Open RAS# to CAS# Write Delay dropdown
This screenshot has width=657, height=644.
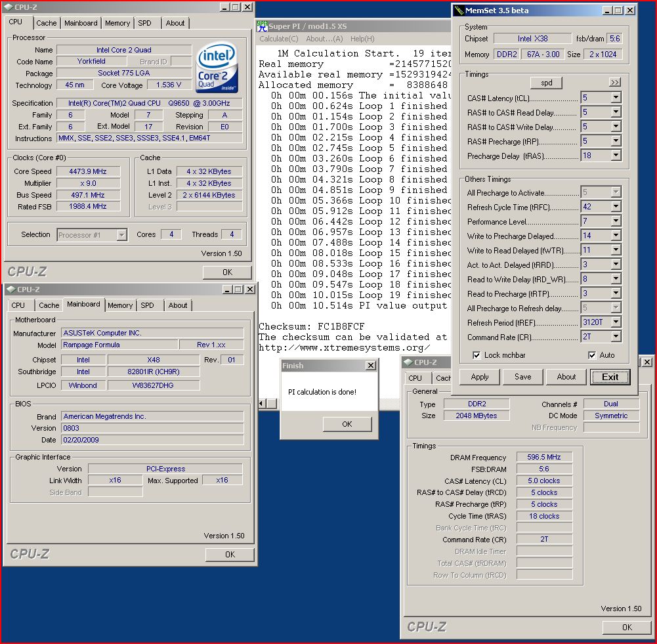click(x=616, y=127)
